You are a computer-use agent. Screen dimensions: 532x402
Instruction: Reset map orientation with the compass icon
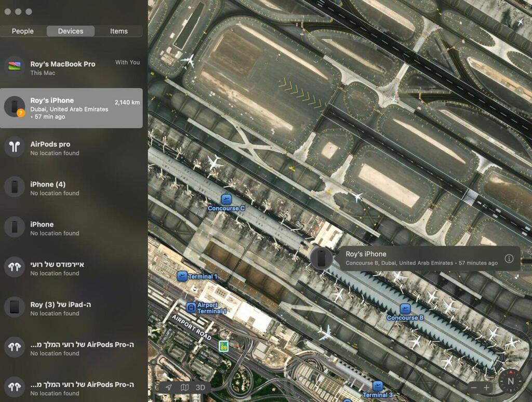pyautogui.click(x=510, y=381)
